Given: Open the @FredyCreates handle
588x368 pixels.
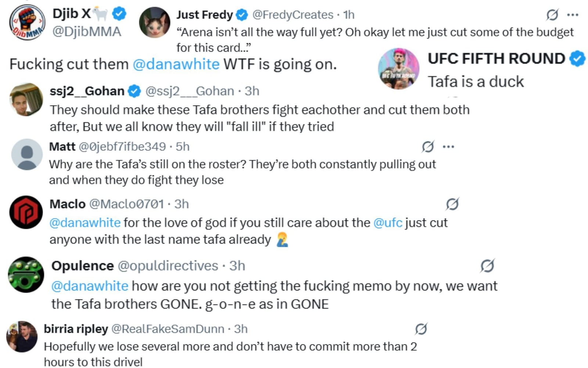Looking at the screenshot, I should click(x=293, y=15).
